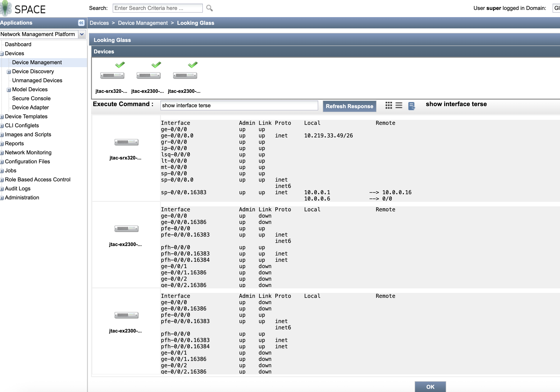Screen dimensions: 560x392
Task: Click 10.219.33.49/26 local address text
Action: [328, 136]
